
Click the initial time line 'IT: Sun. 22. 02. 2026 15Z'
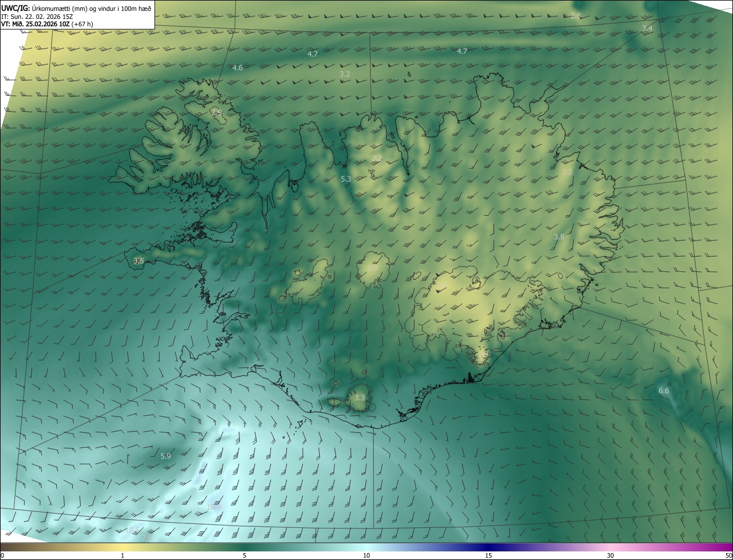pyautogui.click(x=37, y=17)
